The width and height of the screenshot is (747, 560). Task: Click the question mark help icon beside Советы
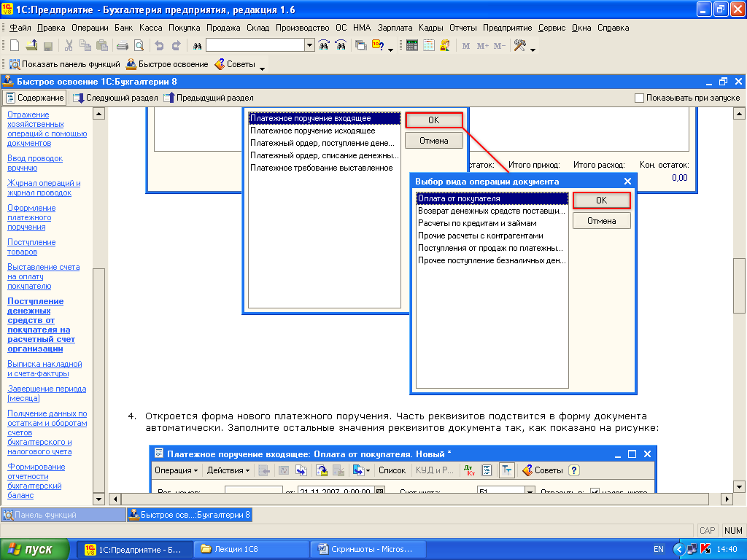coord(574,470)
